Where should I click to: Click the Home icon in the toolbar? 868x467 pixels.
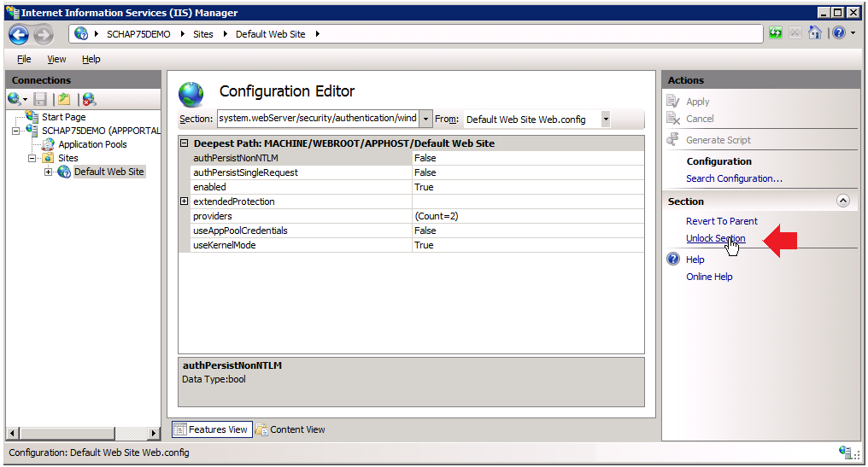click(x=815, y=33)
